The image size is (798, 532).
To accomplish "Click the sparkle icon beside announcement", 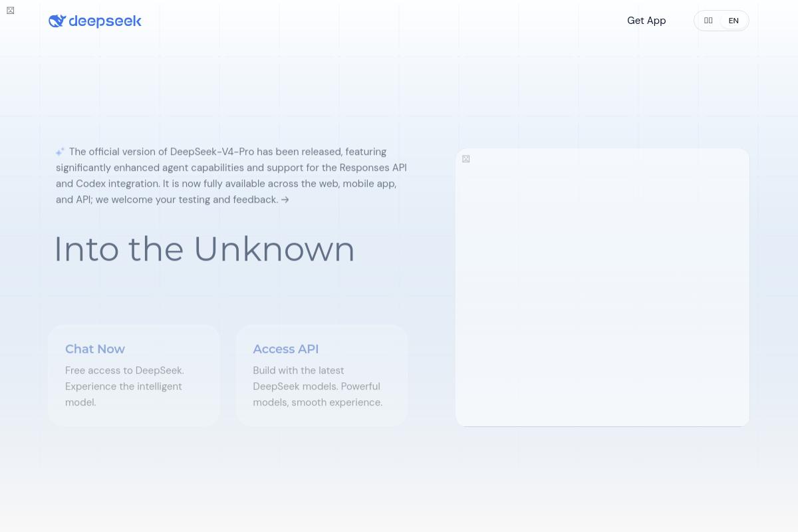I will coord(61,152).
